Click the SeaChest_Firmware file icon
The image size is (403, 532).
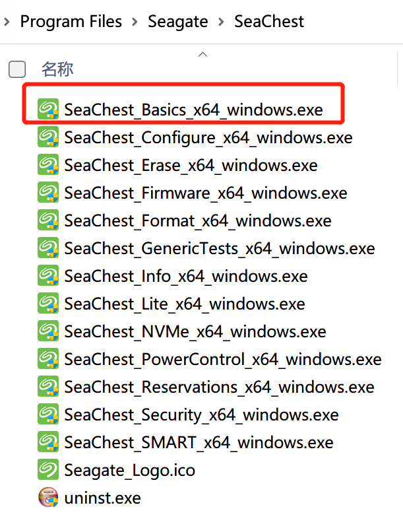tap(49, 193)
